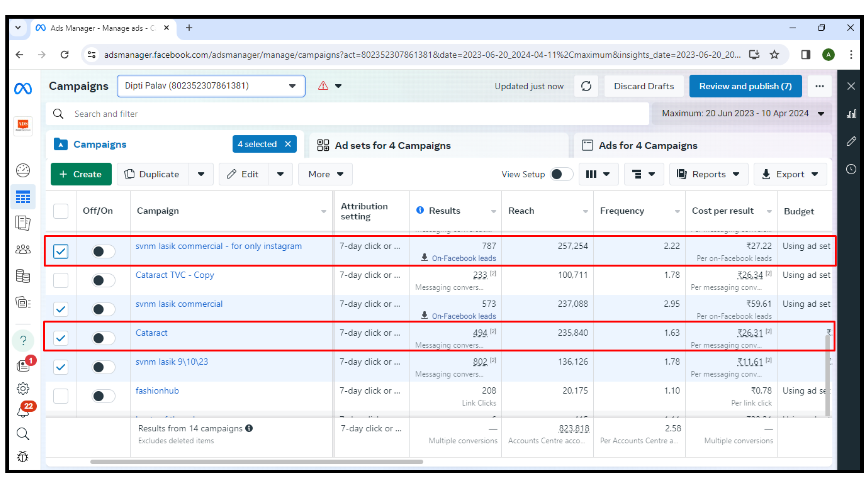Click the refresh data circular arrow button

586,86
